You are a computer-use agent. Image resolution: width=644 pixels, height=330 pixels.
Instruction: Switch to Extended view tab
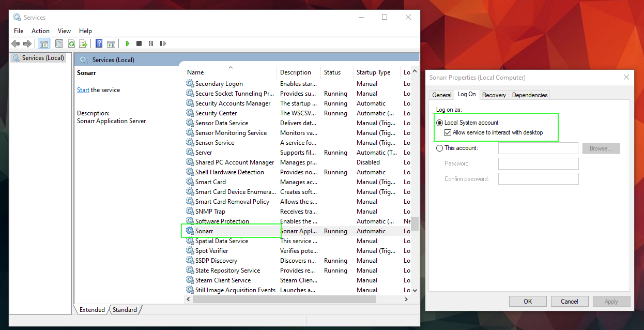click(92, 310)
